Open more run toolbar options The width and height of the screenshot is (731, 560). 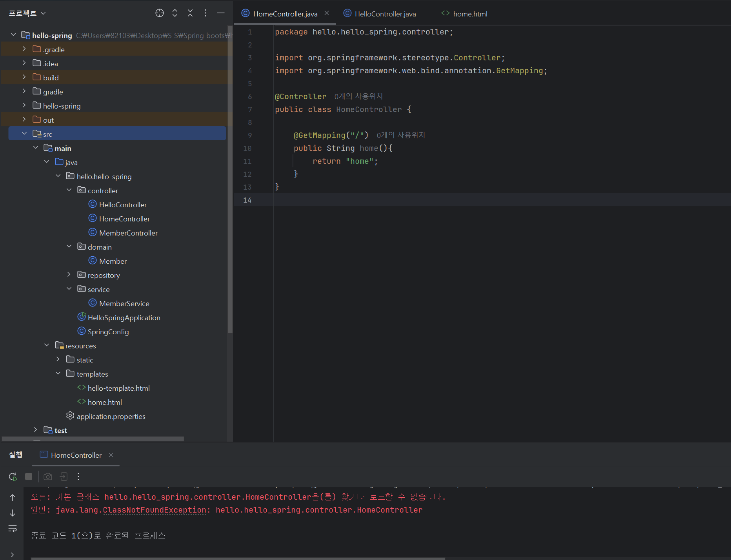[x=78, y=477]
